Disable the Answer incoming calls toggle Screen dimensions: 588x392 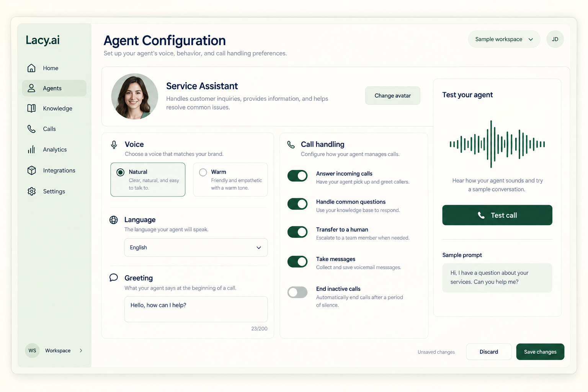pos(297,176)
